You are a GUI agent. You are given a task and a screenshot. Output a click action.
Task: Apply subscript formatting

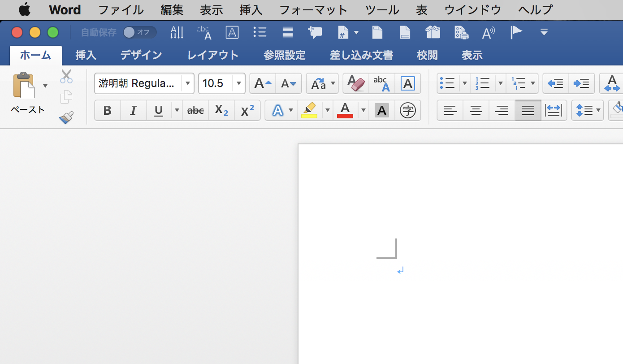(x=221, y=110)
